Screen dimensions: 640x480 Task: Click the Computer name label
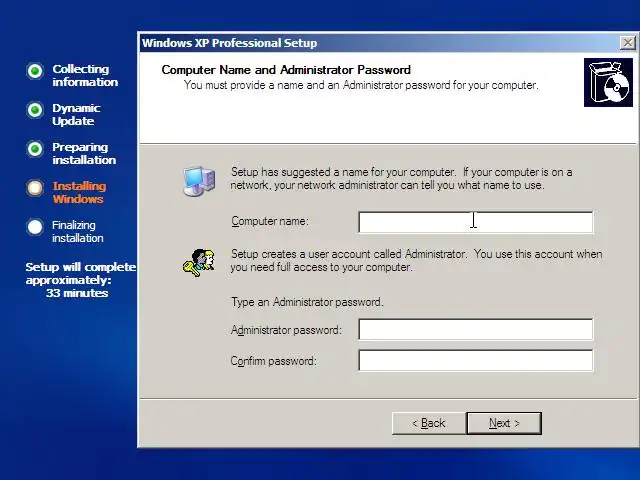click(270, 221)
